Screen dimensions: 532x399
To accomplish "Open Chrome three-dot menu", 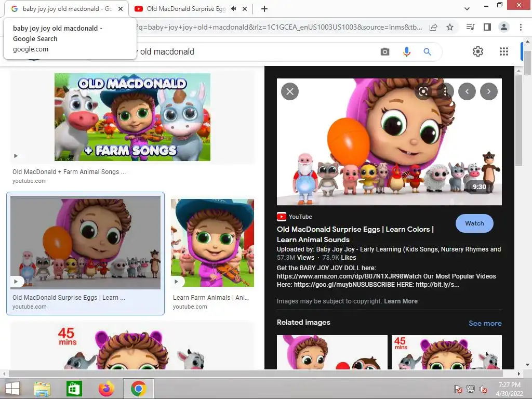I will tap(521, 27).
